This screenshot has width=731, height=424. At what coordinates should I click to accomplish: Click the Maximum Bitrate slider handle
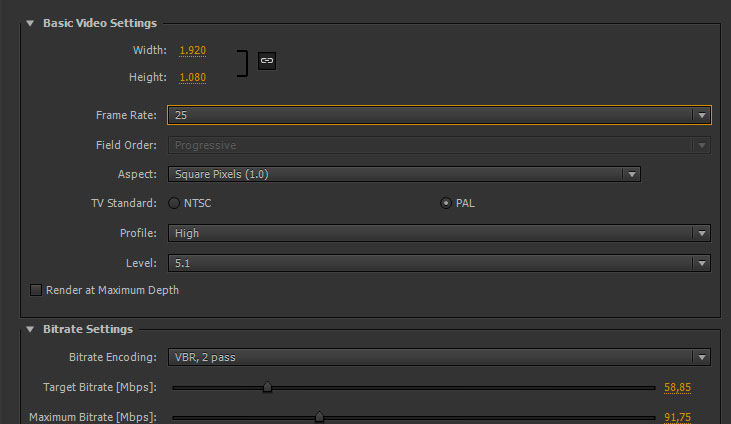[319, 417]
